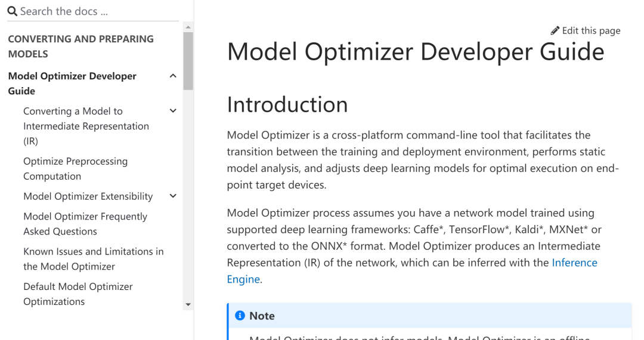644x340 pixels.
Task: Expand Converting a Model to Intermediate Representation
Action: click(x=173, y=111)
